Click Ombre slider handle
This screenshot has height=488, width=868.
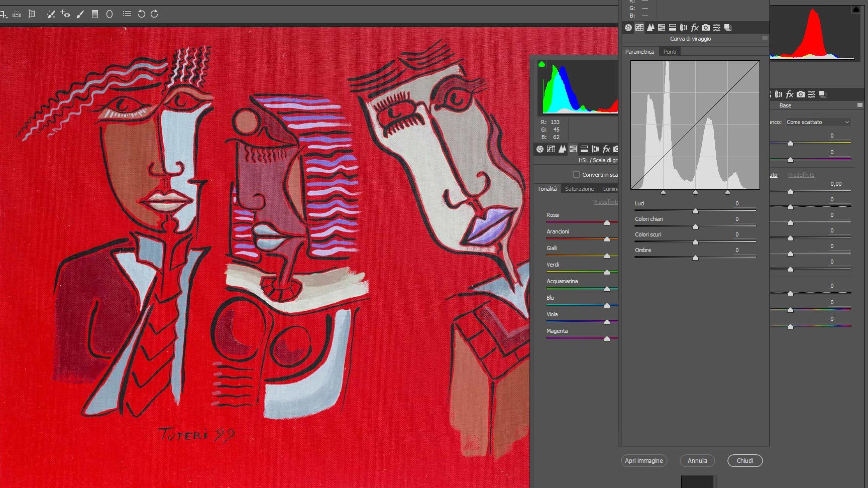point(695,258)
